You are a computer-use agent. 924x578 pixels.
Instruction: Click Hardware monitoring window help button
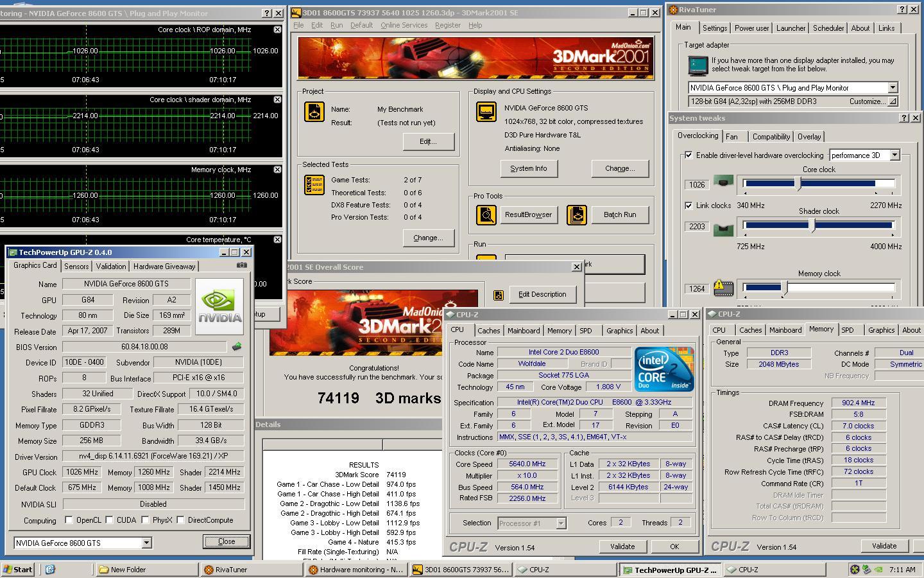pyautogui.click(x=267, y=13)
